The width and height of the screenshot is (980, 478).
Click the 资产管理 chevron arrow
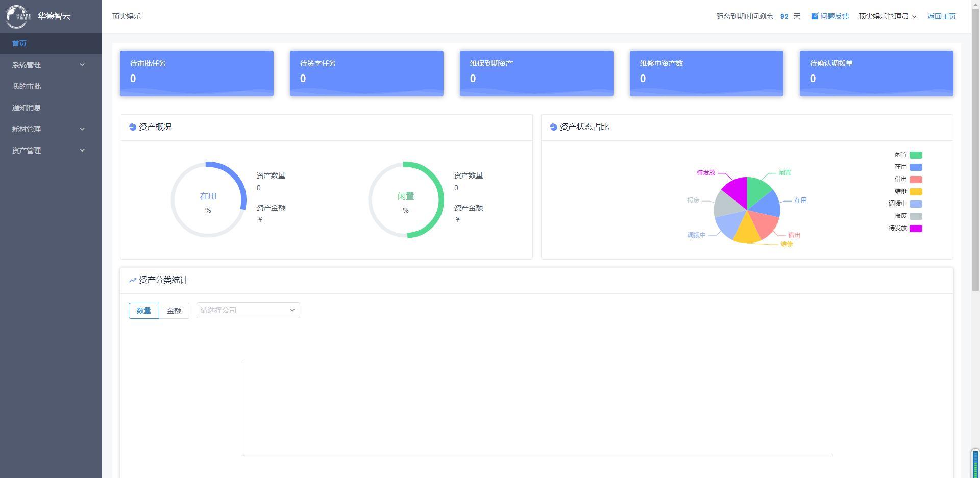(x=82, y=150)
